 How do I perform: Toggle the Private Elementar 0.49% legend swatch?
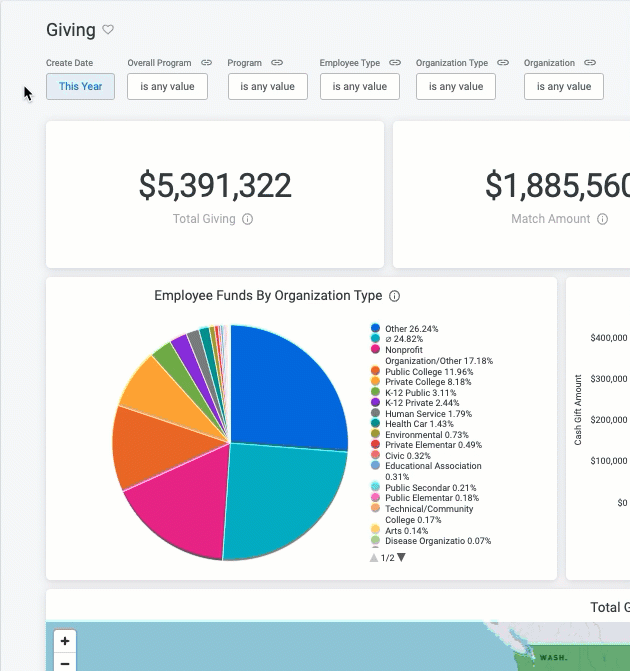[x=375, y=444]
